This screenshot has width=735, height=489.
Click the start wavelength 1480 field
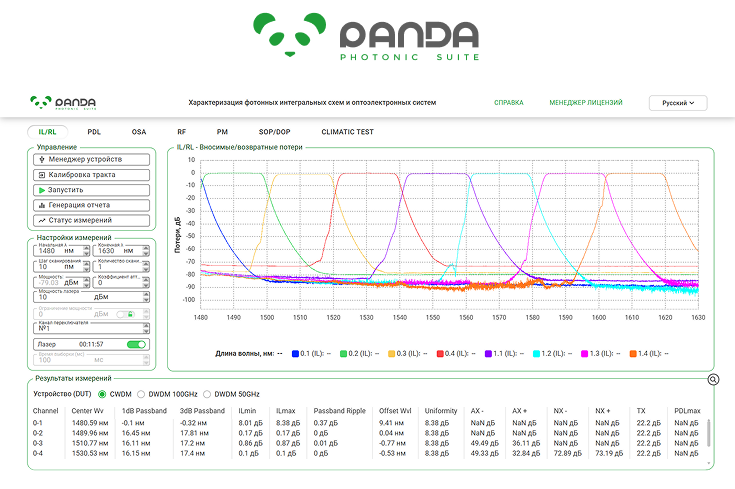click(x=59, y=251)
